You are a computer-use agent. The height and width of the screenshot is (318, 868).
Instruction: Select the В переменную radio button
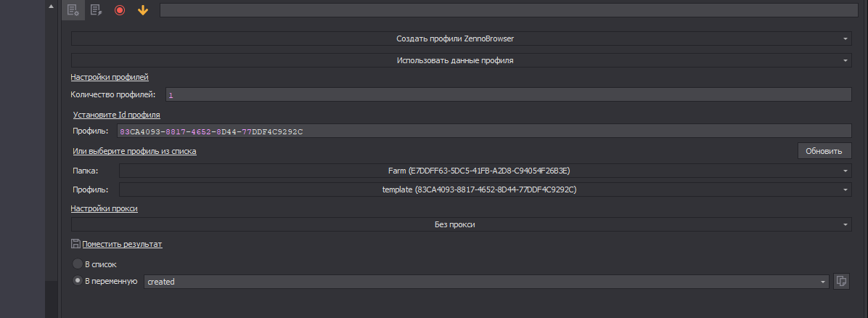(78, 281)
